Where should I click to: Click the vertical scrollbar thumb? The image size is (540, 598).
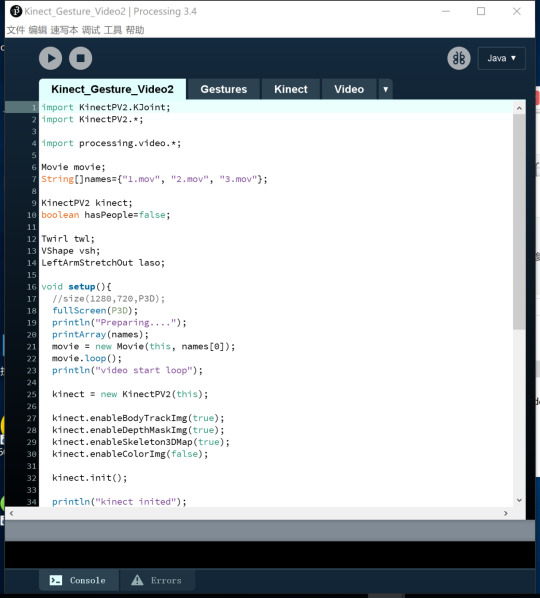point(519,222)
